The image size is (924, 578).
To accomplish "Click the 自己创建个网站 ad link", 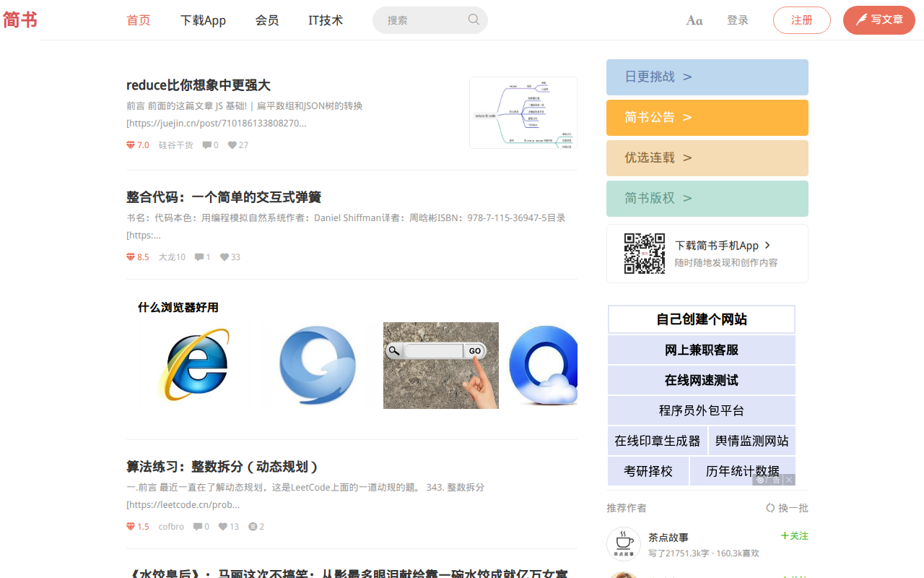I will pos(702,319).
